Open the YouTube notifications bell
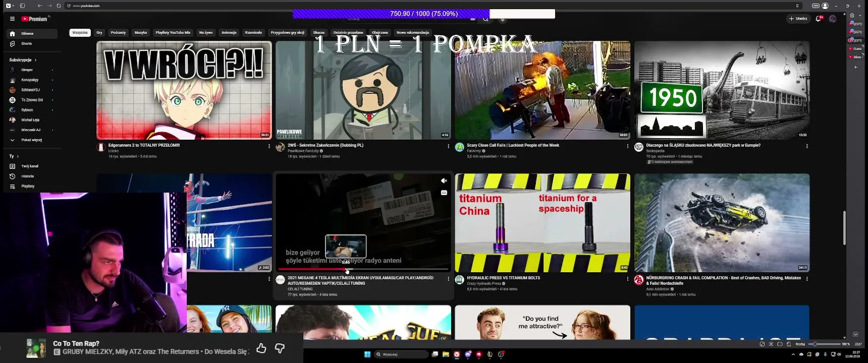 pos(819,19)
